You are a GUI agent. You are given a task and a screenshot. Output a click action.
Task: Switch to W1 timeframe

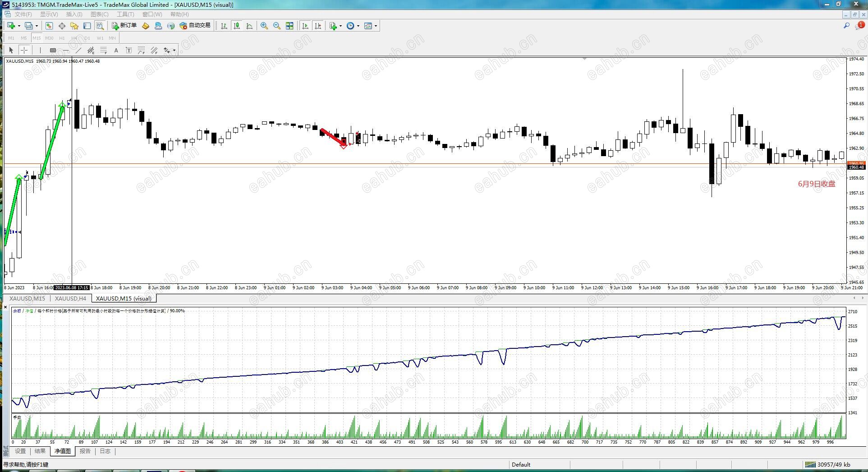point(100,38)
